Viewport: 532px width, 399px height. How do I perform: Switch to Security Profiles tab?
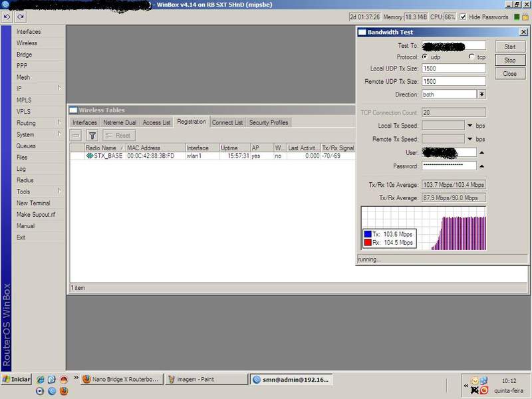click(x=269, y=122)
